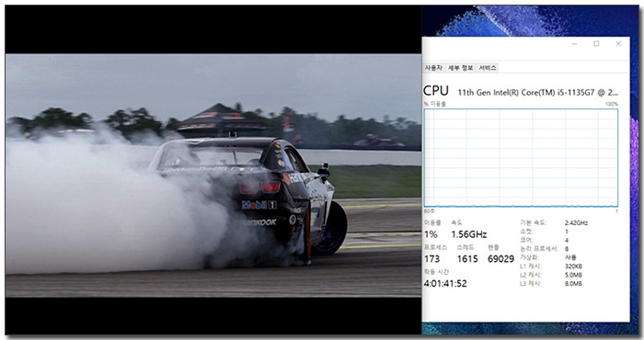Switch to the 사용자 tab
The image size is (644, 340).
pyautogui.click(x=433, y=68)
